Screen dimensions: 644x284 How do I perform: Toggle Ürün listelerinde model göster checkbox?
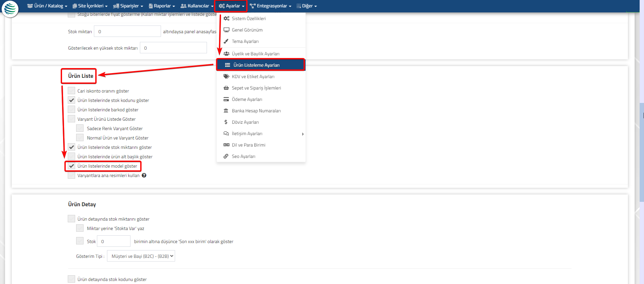click(x=71, y=166)
